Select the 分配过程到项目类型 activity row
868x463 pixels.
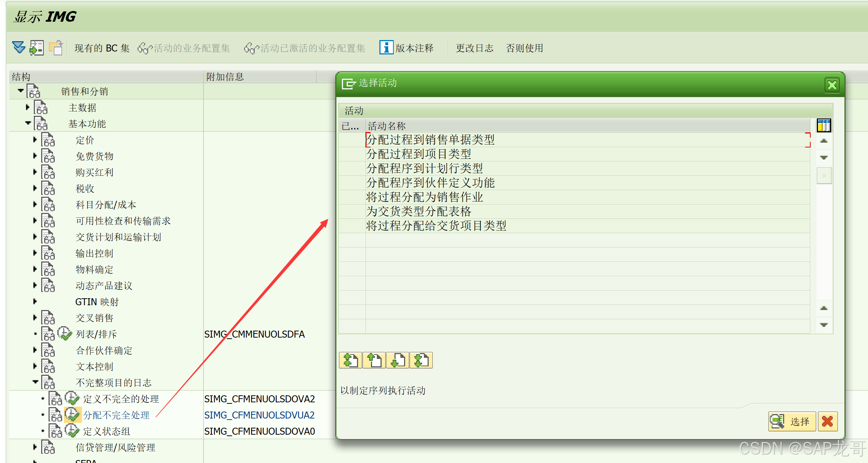[418, 154]
